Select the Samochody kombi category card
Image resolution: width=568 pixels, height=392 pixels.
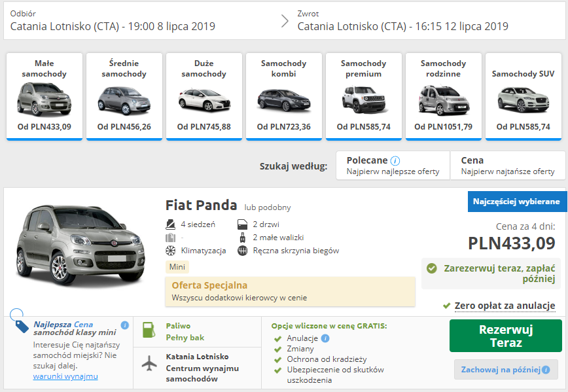(284, 96)
